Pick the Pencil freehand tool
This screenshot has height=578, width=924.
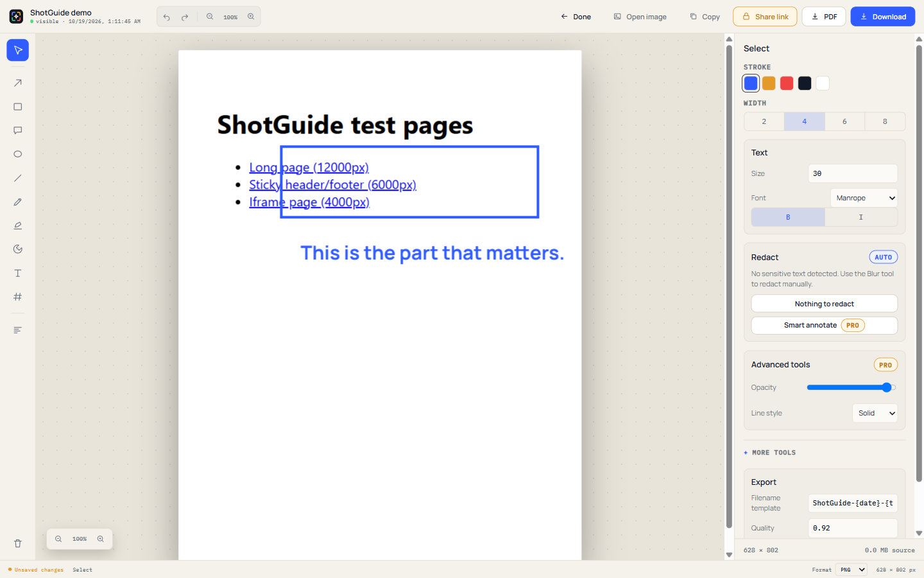tap(17, 202)
